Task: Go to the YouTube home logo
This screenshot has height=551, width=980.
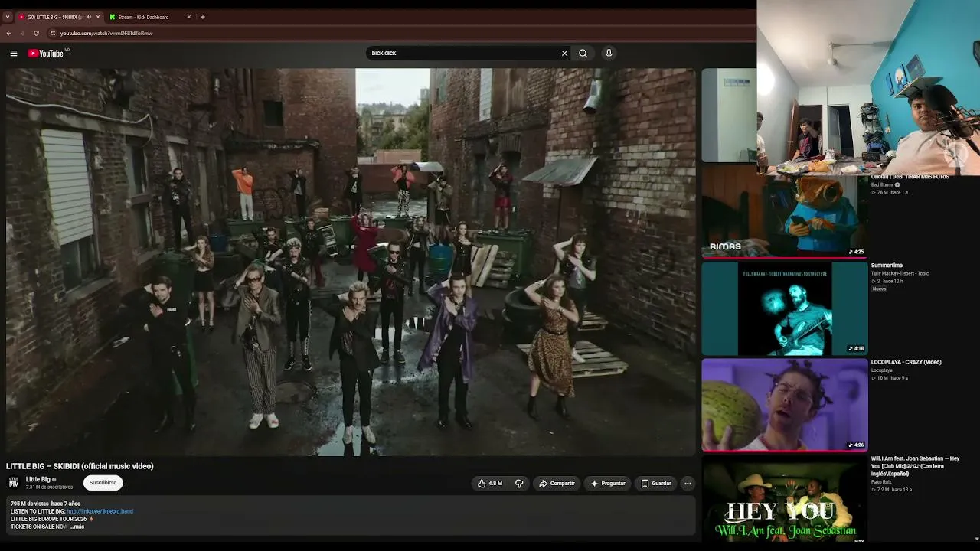Action: pos(46,53)
